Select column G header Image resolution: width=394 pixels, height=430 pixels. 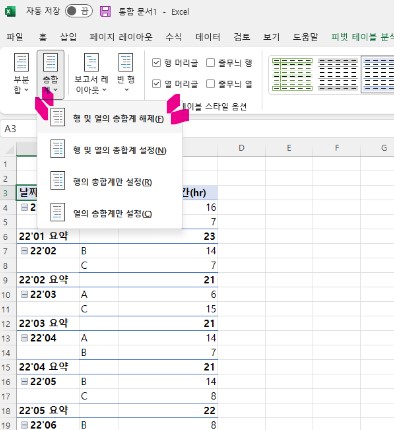(x=378, y=148)
